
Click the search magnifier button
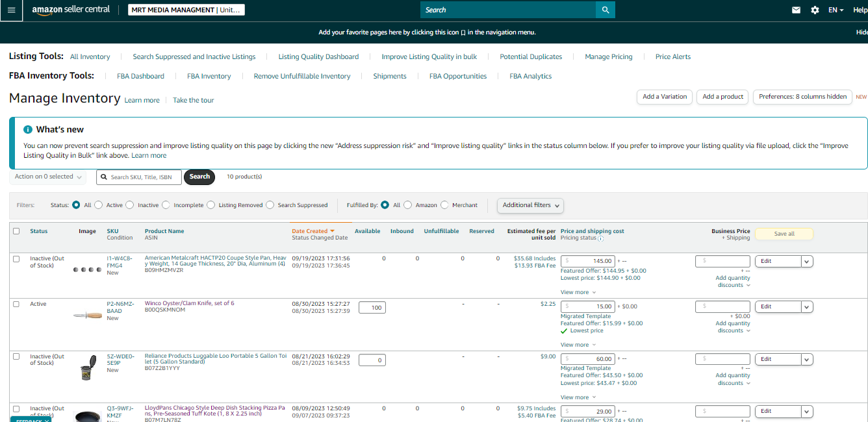(606, 10)
